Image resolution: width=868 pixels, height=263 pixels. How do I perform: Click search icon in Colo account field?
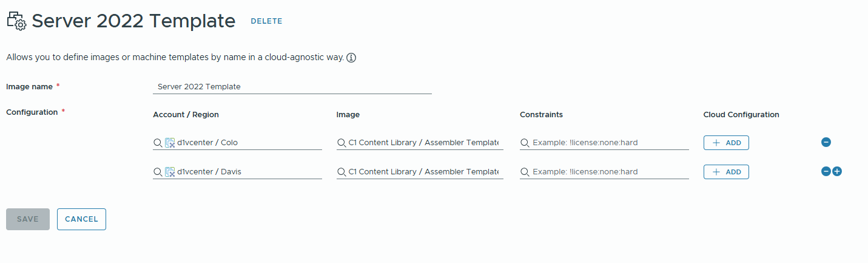click(x=158, y=143)
